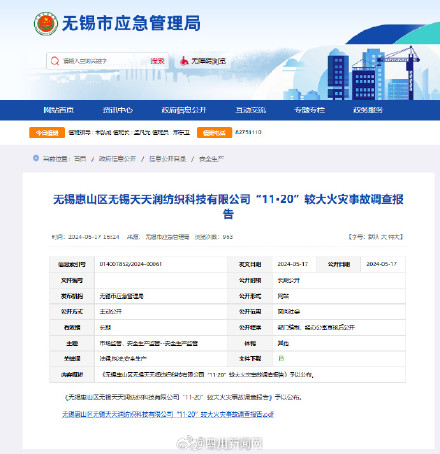Open the fire investigation report PDF link
The image size is (440, 454).
(x=168, y=414)
